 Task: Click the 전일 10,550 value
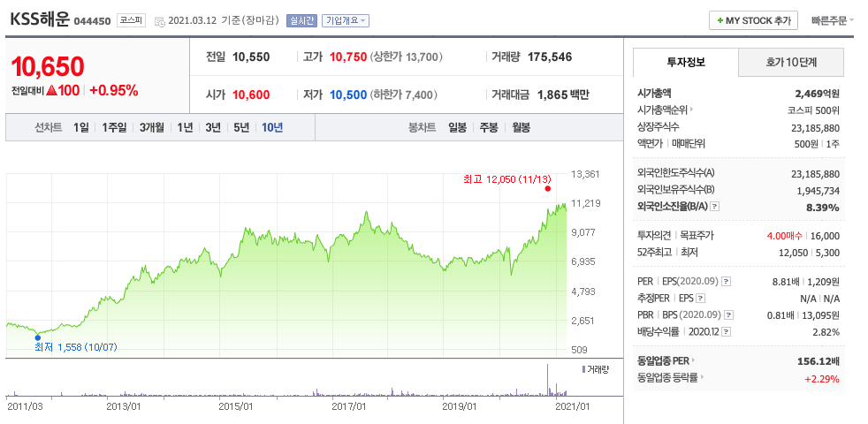pyautogui.click(x=251, y=57)
